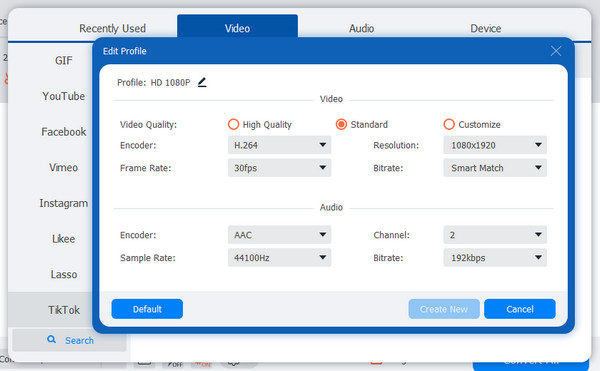The height and width of the screenshot is (371, 600).
Task: Switch to Video tab
Action: pos(237,27)
